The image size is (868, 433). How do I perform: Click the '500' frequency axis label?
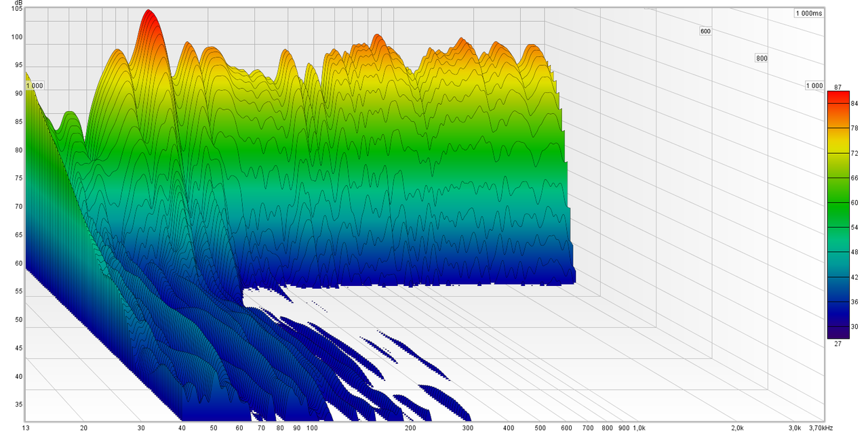540,428
